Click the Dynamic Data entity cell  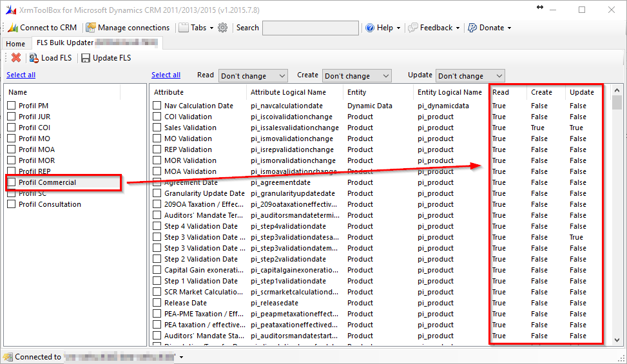pos(370,106)
